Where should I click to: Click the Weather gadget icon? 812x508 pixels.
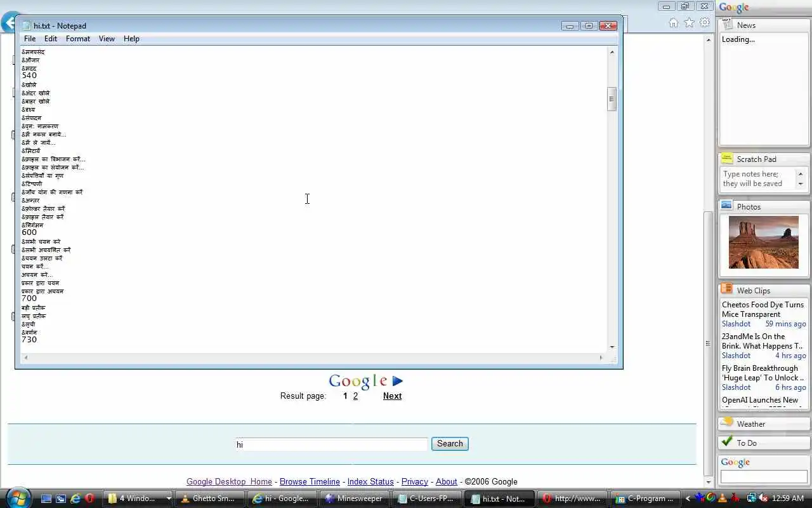728,422
